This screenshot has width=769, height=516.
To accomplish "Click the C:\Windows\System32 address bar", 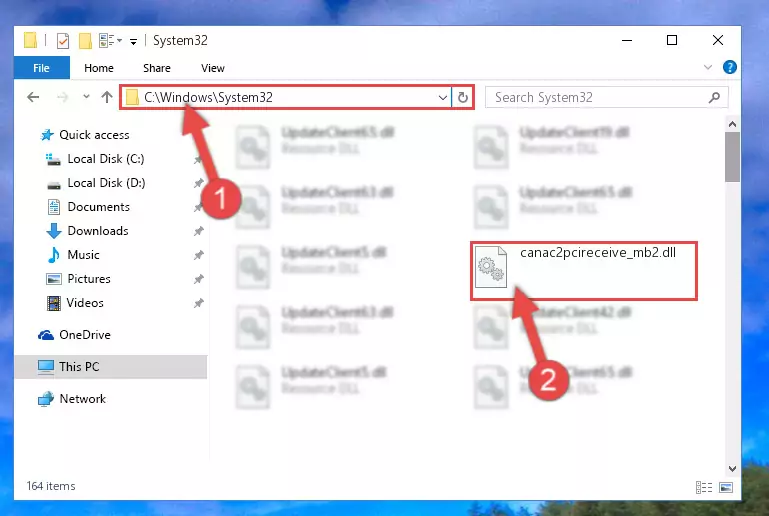I will pyautogui.click(x=286, y=97).
